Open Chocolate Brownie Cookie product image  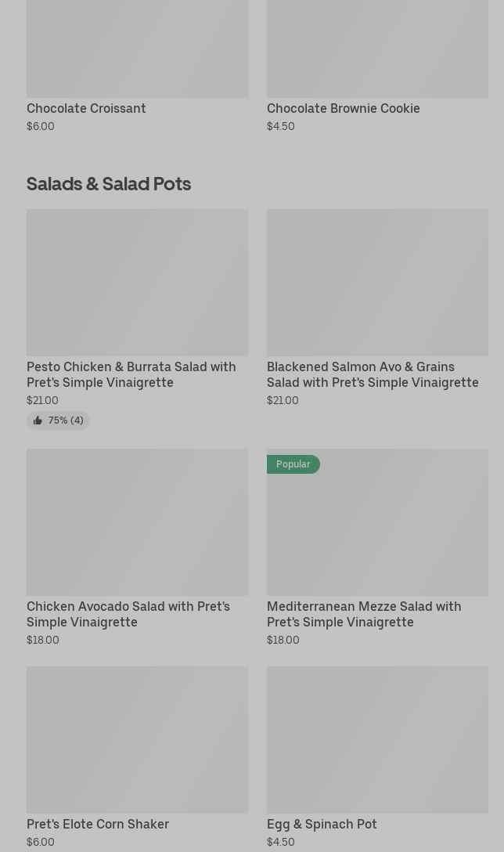point(377,49)
